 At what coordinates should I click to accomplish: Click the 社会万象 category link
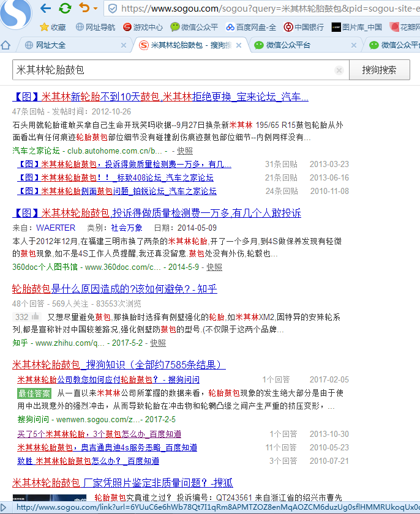click(127, 228)
